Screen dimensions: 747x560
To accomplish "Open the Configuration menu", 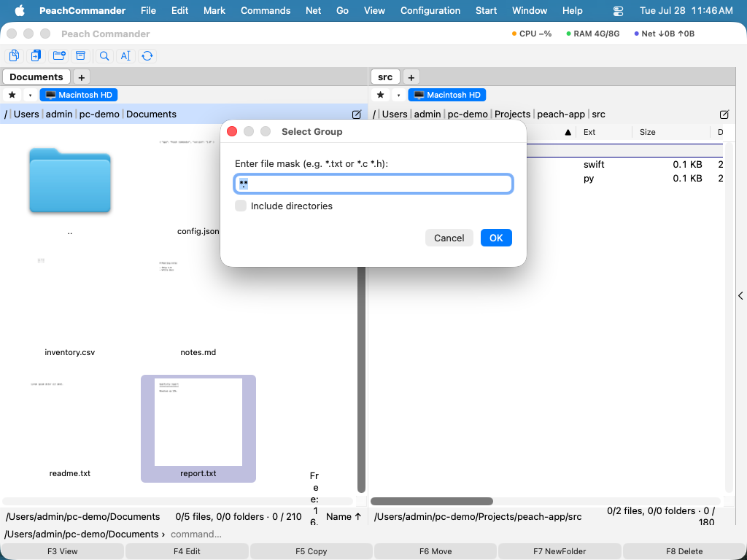I will [430, 10].
